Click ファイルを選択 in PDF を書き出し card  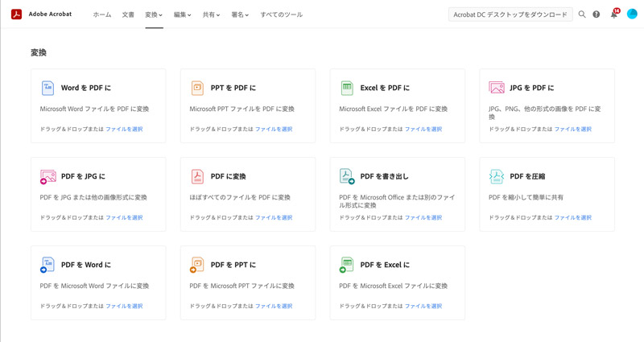(423, 217)
